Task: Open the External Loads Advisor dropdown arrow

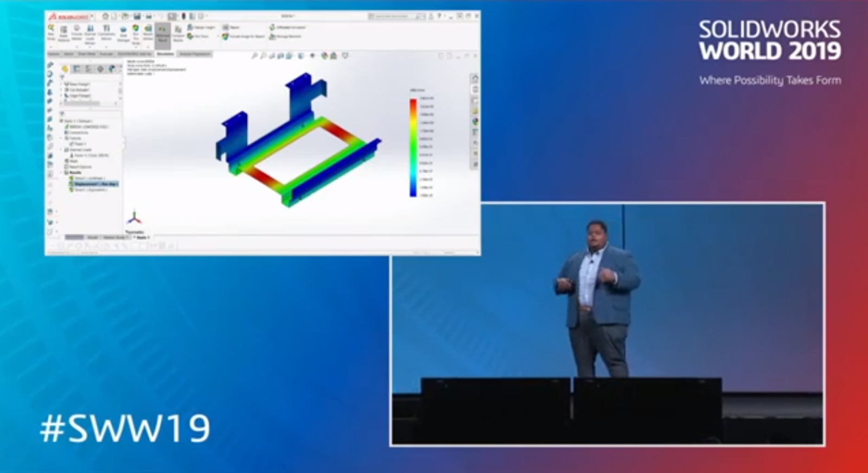Action: 90,47
